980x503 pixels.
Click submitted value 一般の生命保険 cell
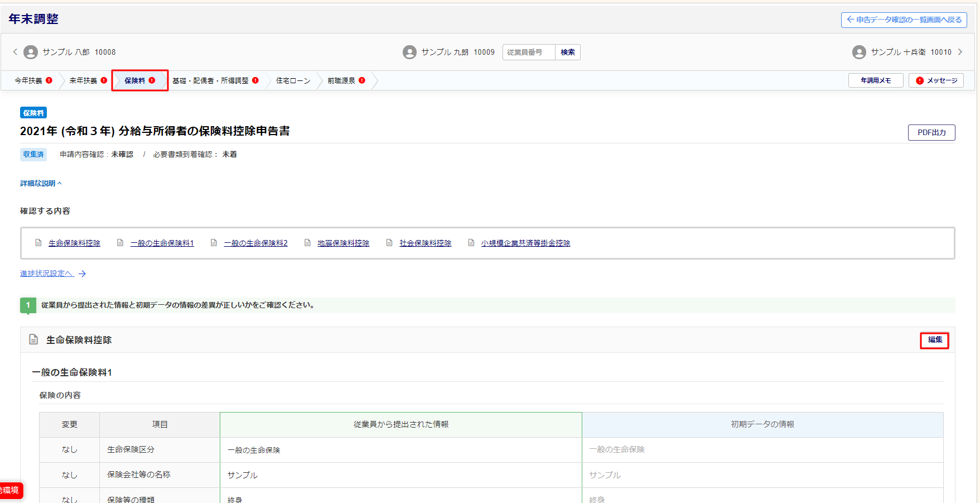(401, 449)
